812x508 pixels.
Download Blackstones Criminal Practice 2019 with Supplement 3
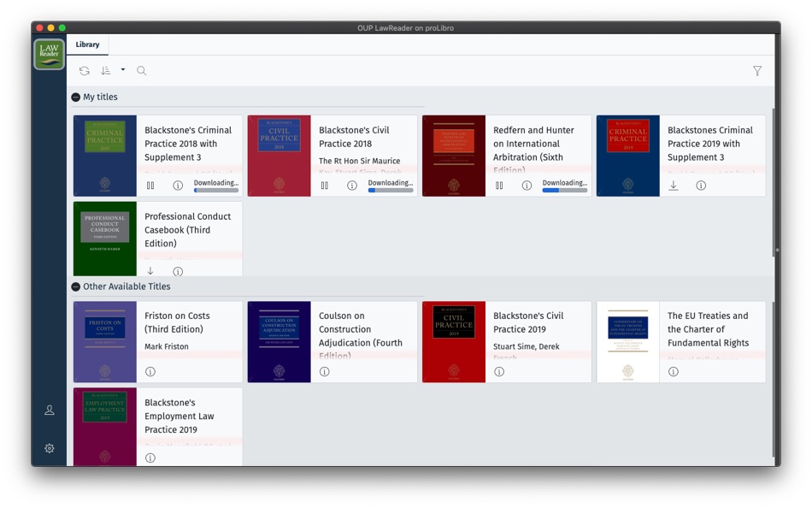(x=674, y=185)
